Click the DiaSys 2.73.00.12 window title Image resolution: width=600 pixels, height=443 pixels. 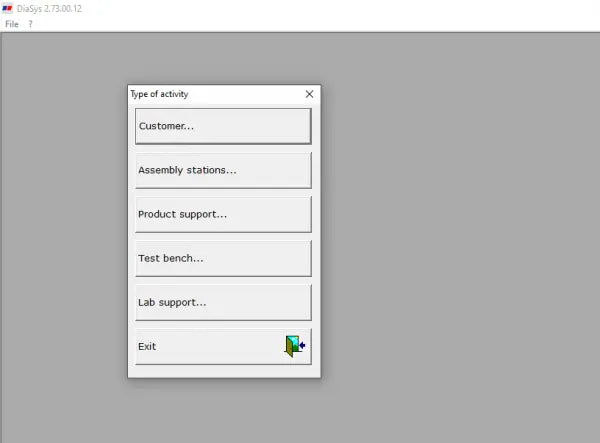(x=49, y=9)
